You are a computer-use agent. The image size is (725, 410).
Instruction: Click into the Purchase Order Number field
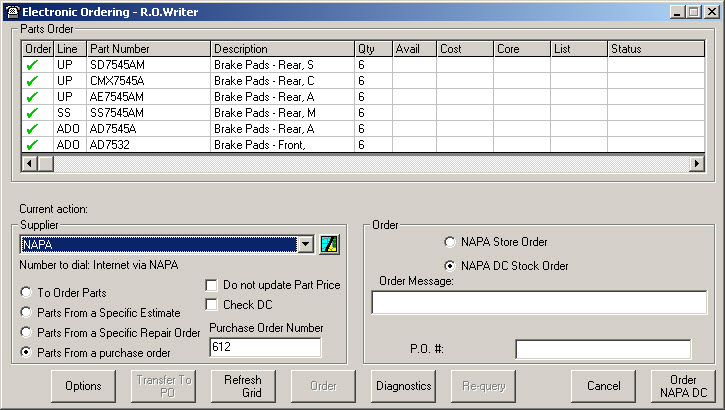pos(264,347)
